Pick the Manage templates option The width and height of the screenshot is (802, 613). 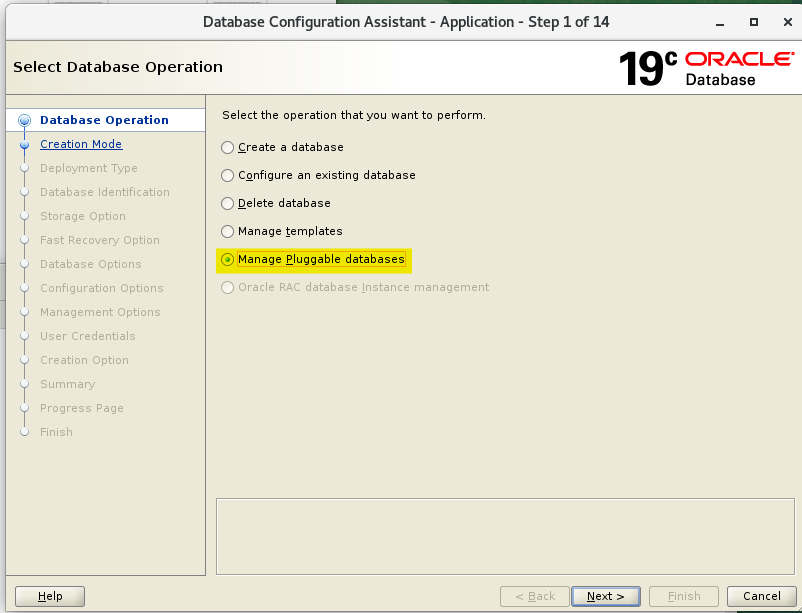pos(282,231)
